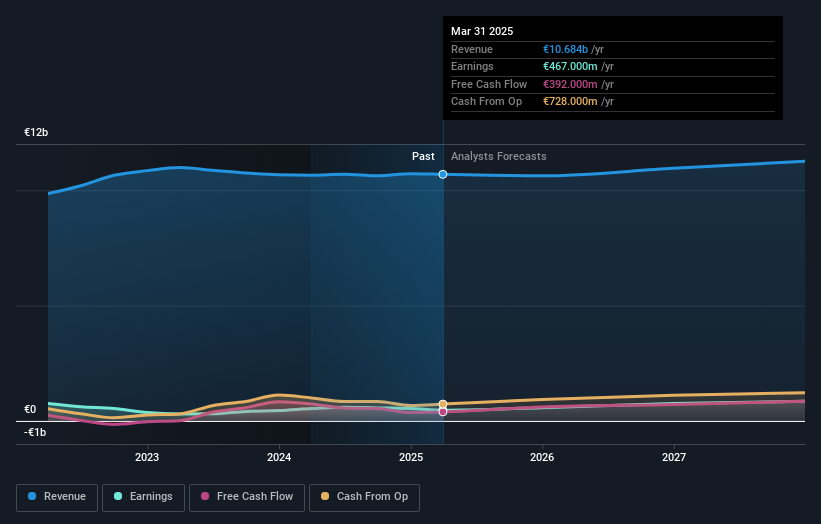
Task: Toggle the Cash From Op legend button
Action: coord(364,497)
